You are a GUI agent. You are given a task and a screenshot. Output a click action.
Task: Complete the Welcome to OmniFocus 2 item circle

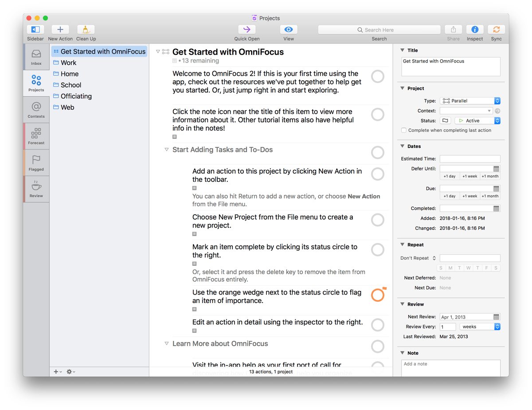[378, 77]
